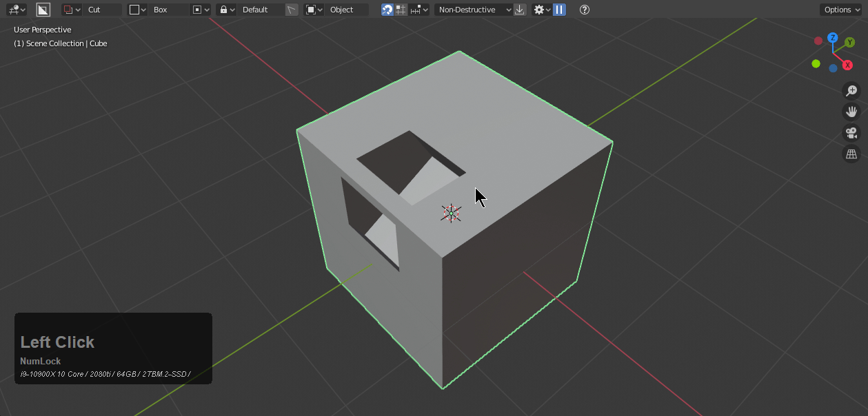Image resolution: width=868 pixels, height=416 pixels.
Task: Pause BoxCutter via the blue pause toggle
Action: [559, 10]
